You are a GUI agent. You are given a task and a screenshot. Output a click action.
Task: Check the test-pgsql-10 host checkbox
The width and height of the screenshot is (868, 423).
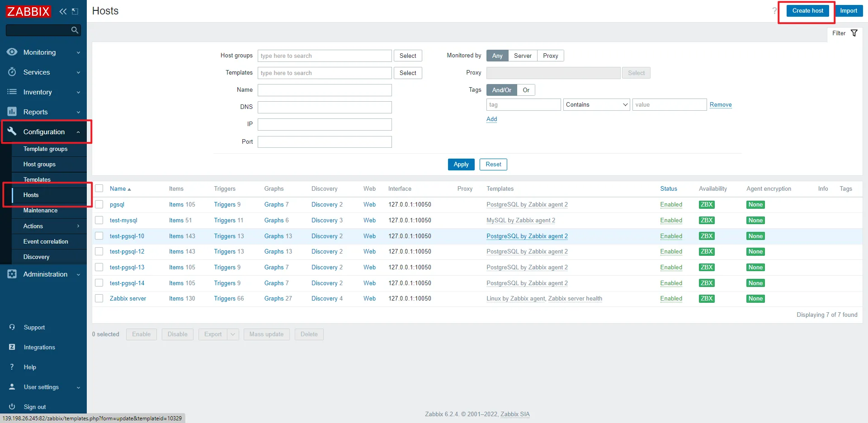99,236
